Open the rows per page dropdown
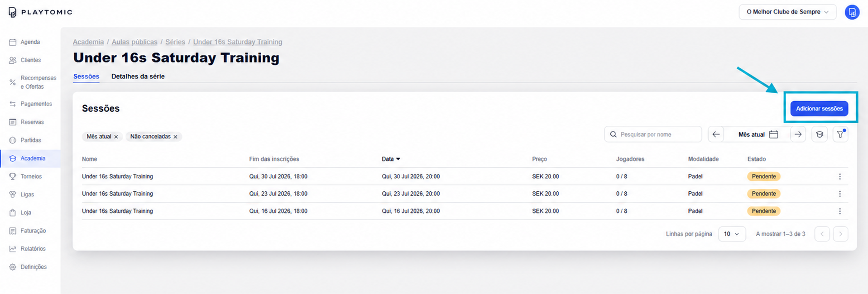 point(732,234)
